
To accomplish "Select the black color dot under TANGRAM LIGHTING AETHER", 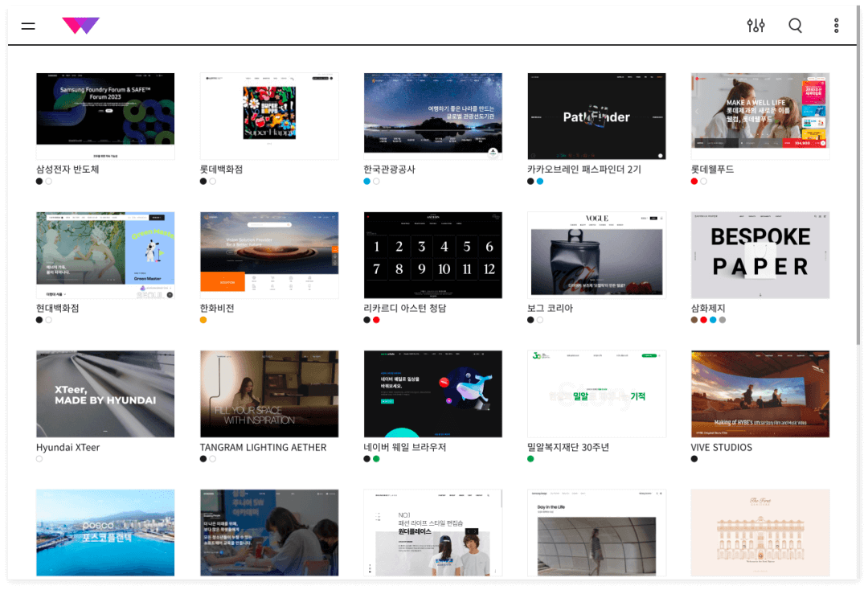I will (x=203, y=459).
